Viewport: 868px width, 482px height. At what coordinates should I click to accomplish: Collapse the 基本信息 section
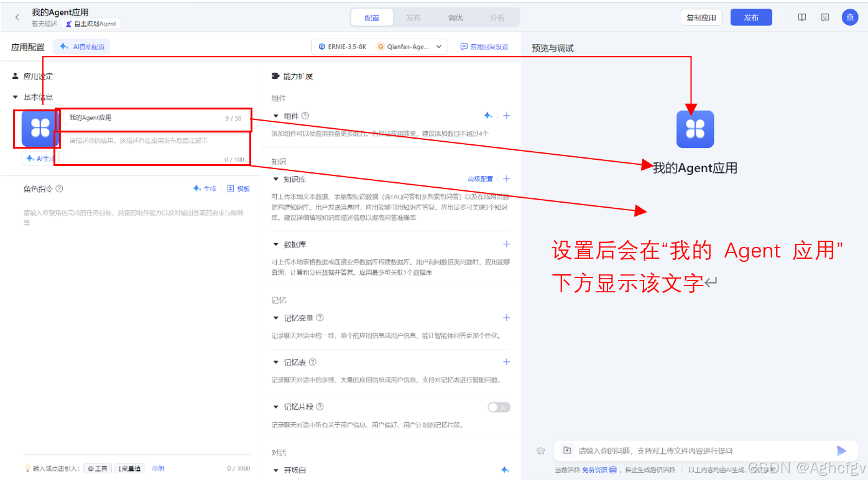pos(14,97)
